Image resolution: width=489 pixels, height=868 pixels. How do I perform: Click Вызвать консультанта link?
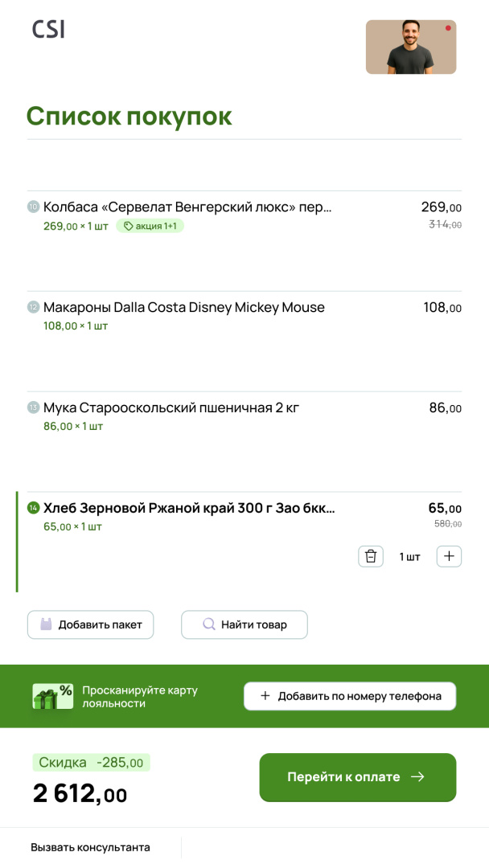click(x=90, y=847)
